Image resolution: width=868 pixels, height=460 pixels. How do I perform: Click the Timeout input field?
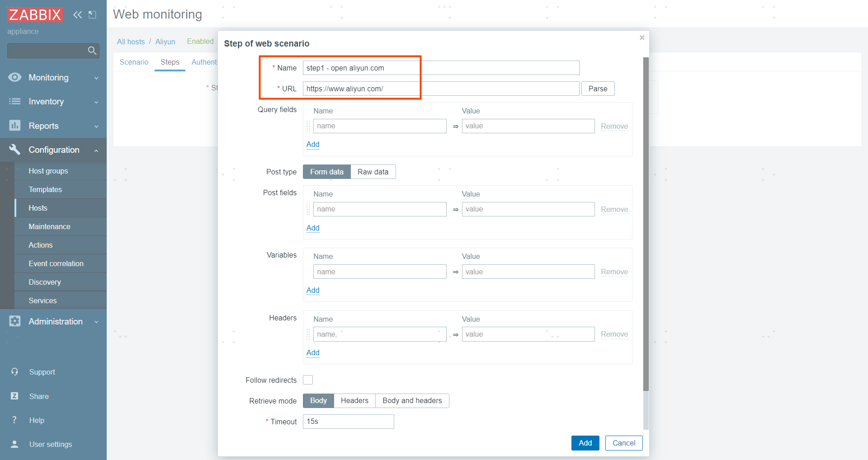point(348,421)
